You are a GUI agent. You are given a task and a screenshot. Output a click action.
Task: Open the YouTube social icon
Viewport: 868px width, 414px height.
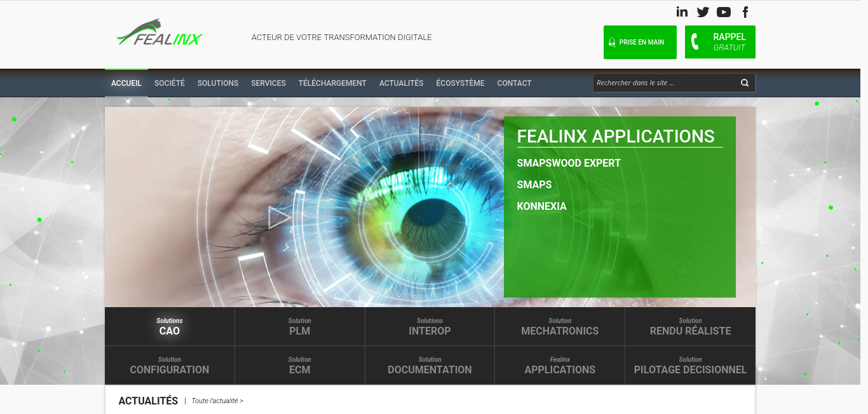[x=724, y=11]
